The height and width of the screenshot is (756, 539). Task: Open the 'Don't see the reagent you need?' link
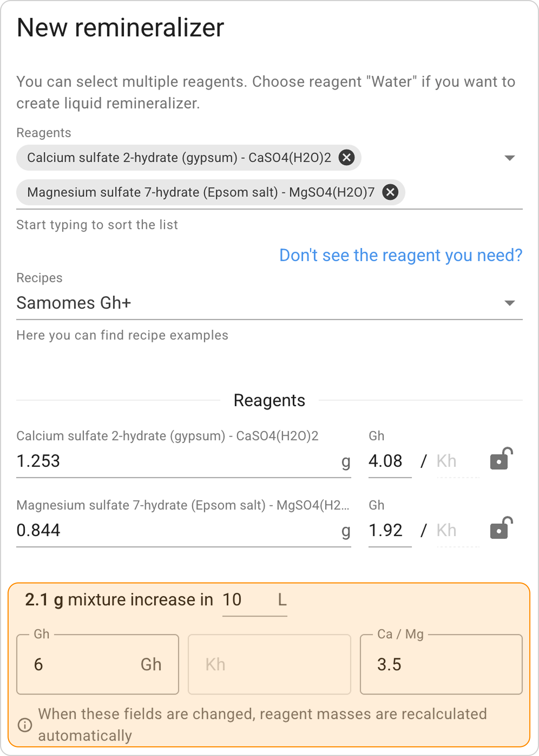(400, 255)
